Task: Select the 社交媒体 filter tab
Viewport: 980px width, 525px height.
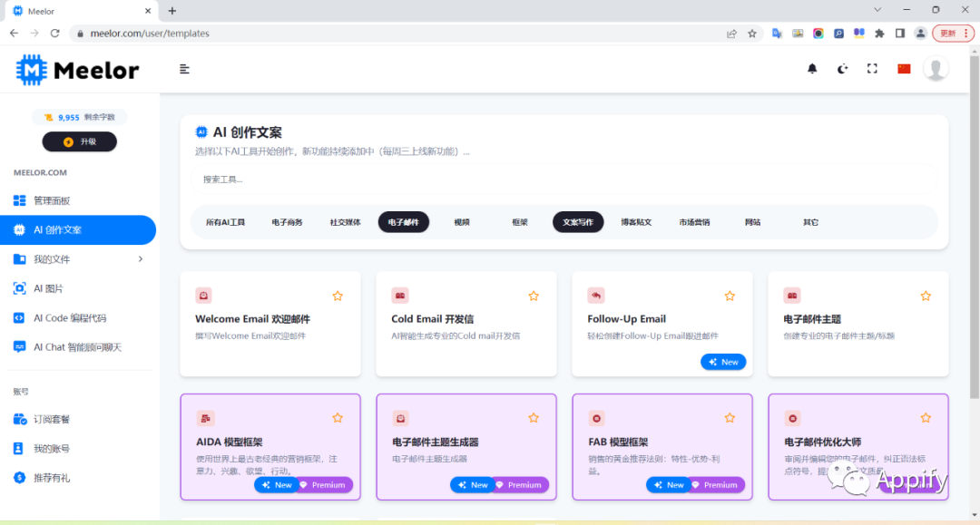Action: pos(345,222)
